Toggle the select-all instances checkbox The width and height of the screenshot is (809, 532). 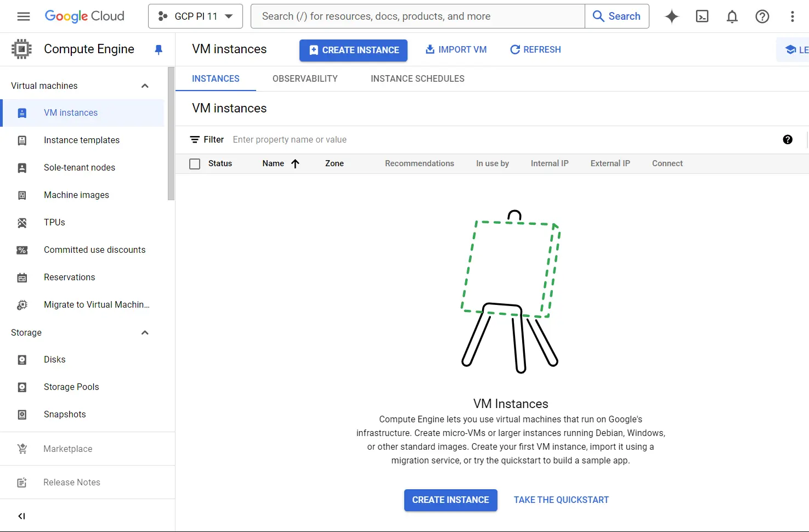195,164
